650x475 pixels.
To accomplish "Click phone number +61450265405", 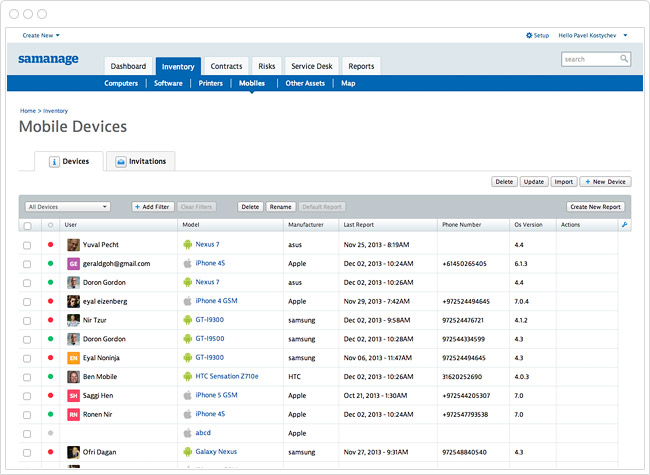I will point(464,264).
